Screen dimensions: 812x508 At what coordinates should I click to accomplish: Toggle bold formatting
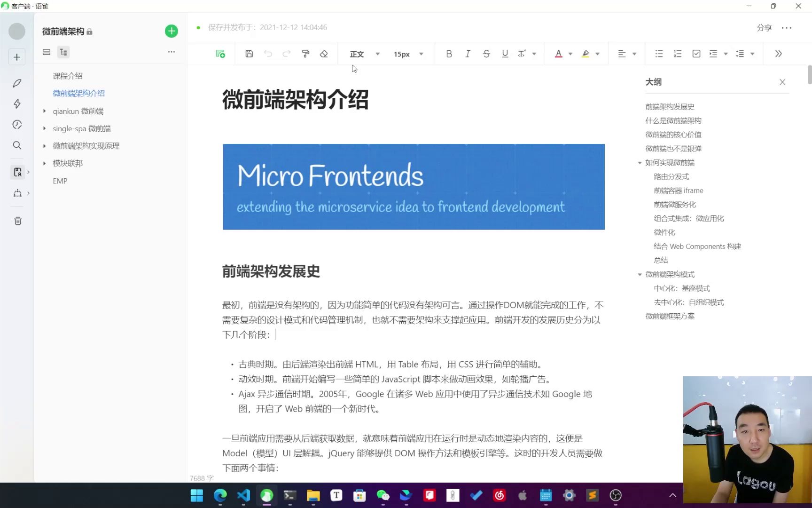click(449, 54)
